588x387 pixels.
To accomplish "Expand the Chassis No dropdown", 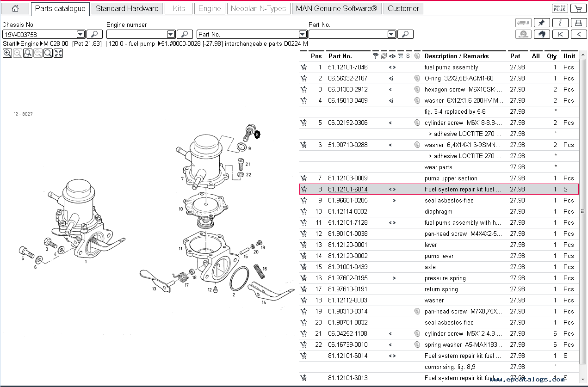I will (80, 34).
